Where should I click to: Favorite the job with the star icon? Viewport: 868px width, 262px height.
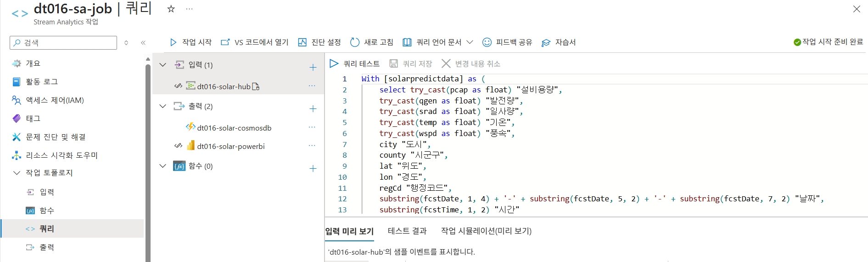pos(171,9)
